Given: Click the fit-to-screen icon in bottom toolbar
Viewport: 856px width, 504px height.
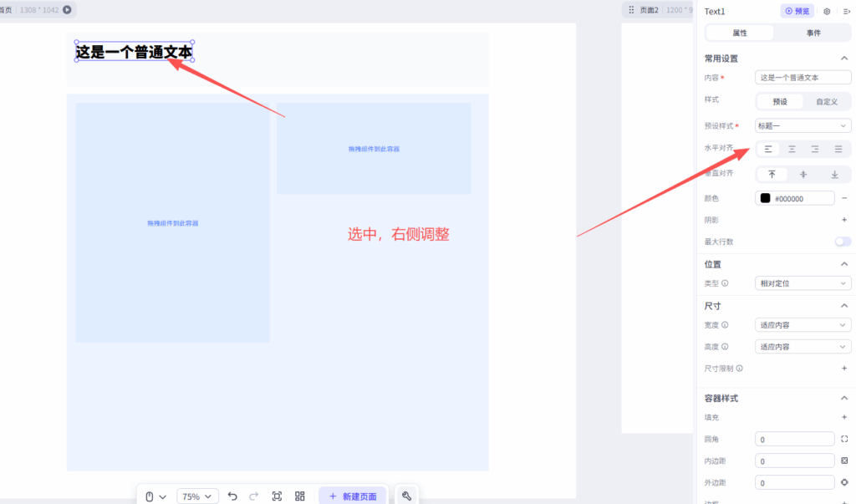Looking at the screenshot, I should point(277,496).
